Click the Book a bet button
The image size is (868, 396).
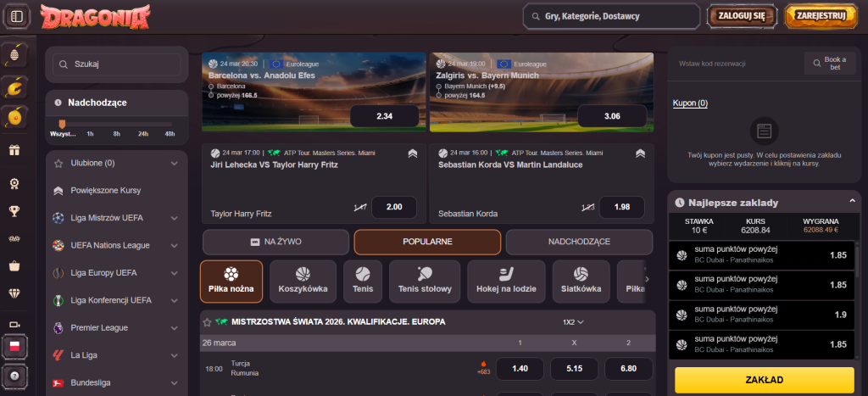coord(829,63)
